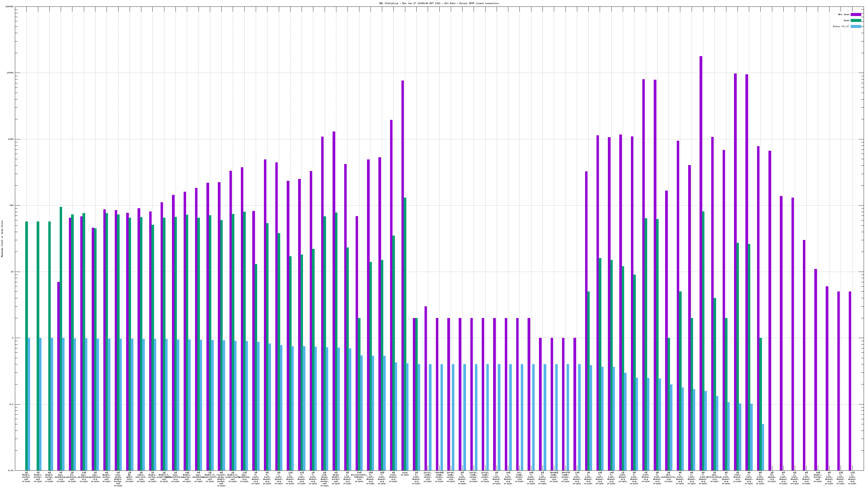The image size is (868, 488).
Task: Click the 0.01 y-axis tick label
Action: point(11,470)
